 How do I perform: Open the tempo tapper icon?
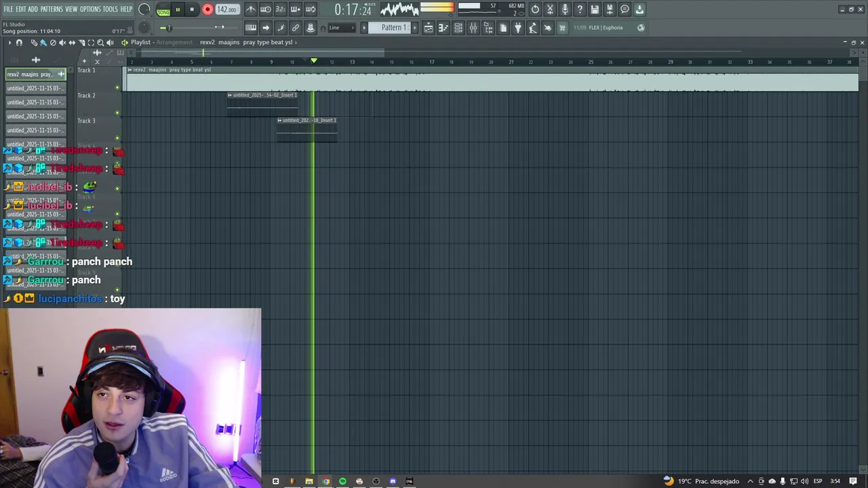(x=533, y=28)
